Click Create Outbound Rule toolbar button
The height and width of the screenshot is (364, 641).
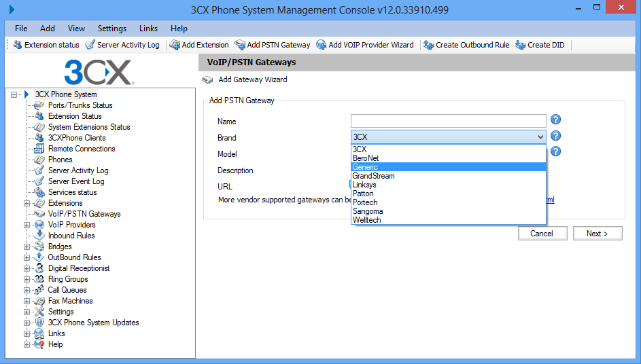pyautogui.click(x=466, y=45)
